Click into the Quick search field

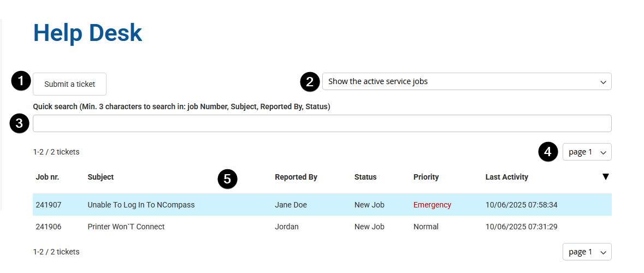coord(322,123)
